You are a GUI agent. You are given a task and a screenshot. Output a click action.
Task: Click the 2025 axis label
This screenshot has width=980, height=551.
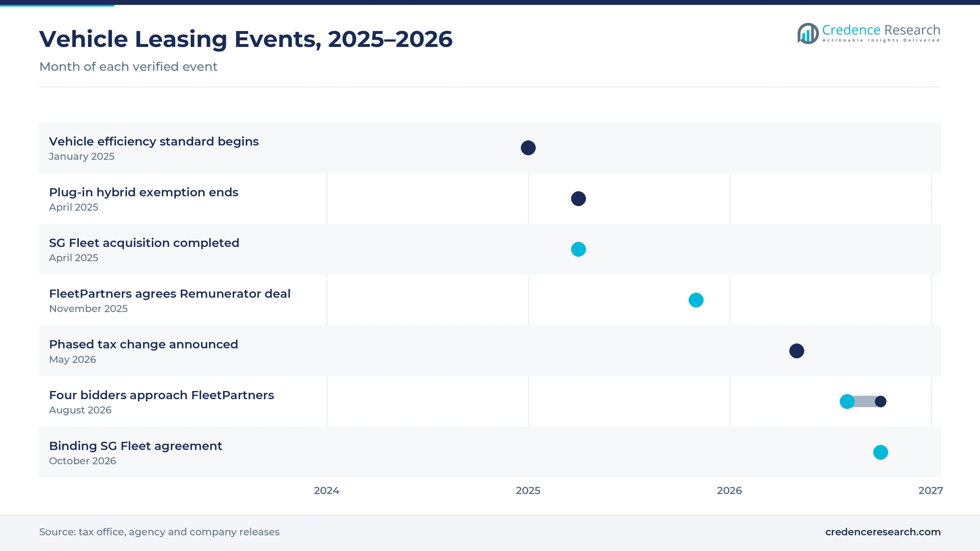[x=528, y=491]
